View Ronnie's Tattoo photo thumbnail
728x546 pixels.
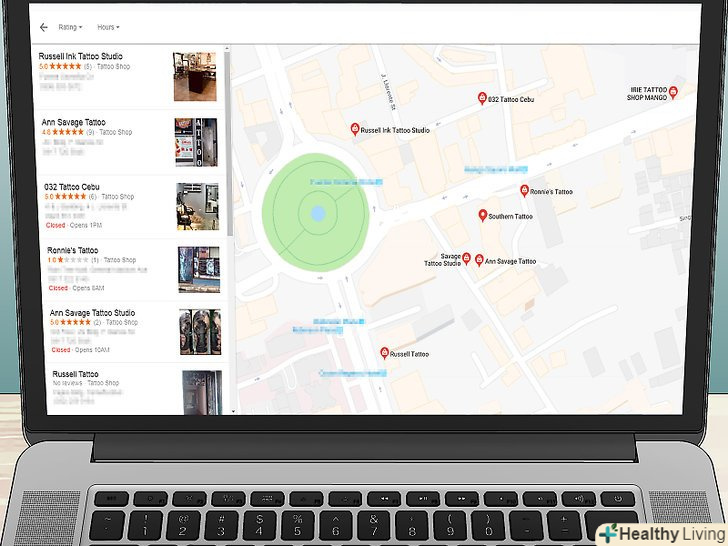199,269
